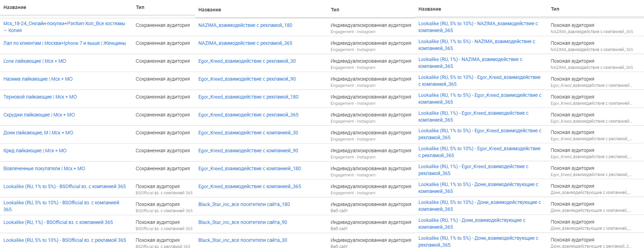The height and width of the screenshot is (248, 644).
Task: Open Назима лайкающие | Мск + МО
Action: point(38,79)
